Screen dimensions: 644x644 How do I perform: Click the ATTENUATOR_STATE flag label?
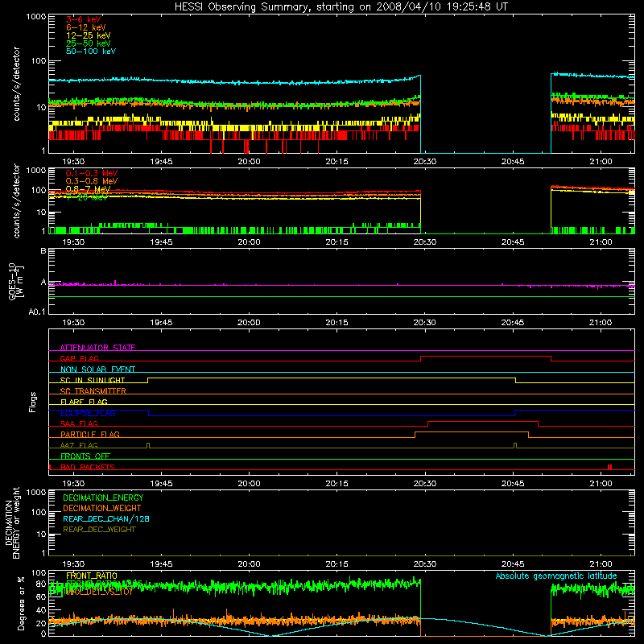click(97, 348)
